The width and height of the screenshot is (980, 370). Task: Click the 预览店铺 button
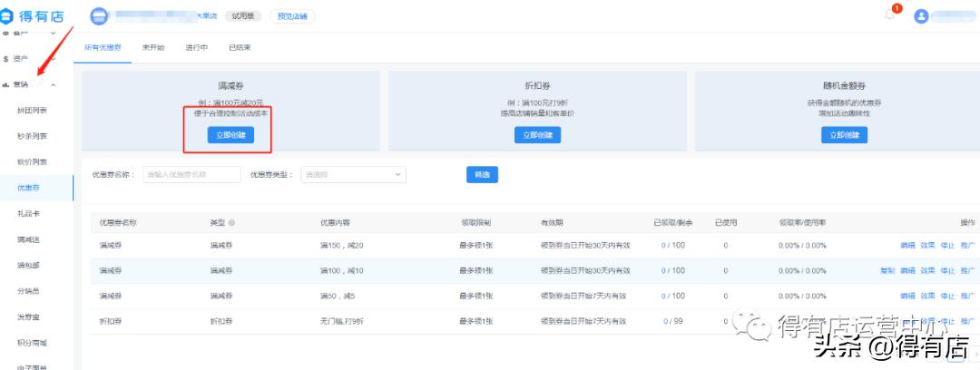coord(292,16)
